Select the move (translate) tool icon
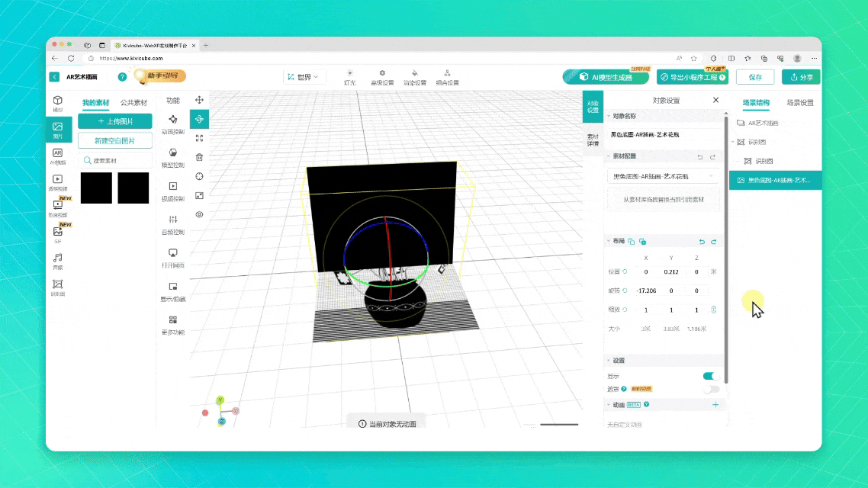Screen dimensions: 868x488 199,100
